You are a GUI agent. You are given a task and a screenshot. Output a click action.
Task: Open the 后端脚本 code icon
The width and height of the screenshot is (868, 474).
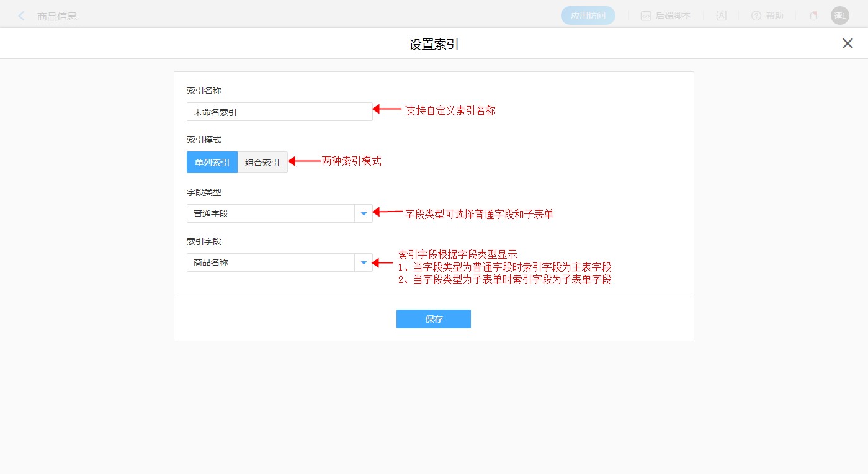[645, 16]
